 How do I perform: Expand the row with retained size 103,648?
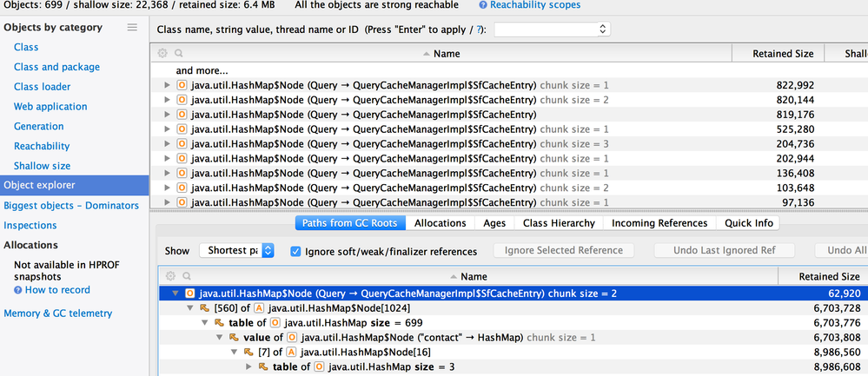pyautogui.click(x=168, y=188)
